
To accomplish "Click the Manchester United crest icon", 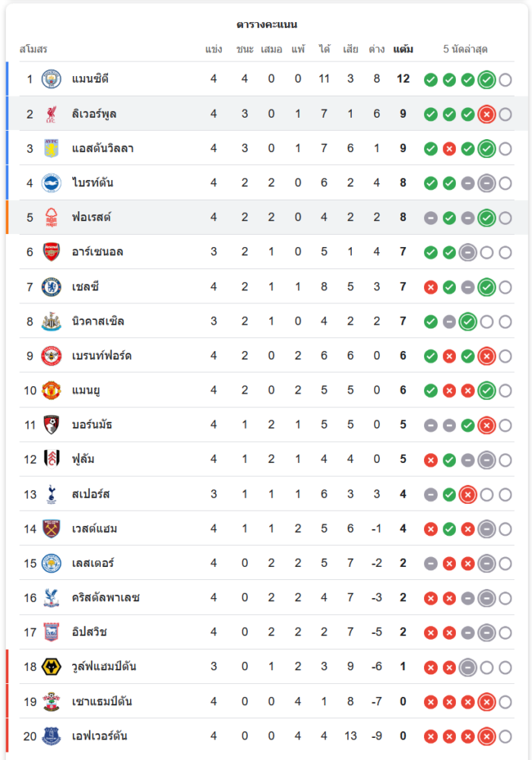I will click(51, 390).
